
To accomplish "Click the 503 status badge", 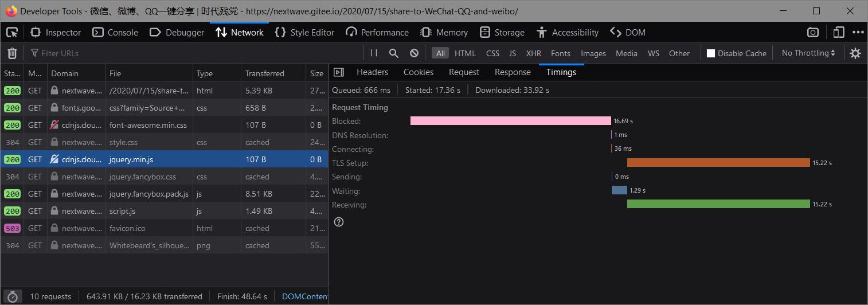I will coord(12,228).
